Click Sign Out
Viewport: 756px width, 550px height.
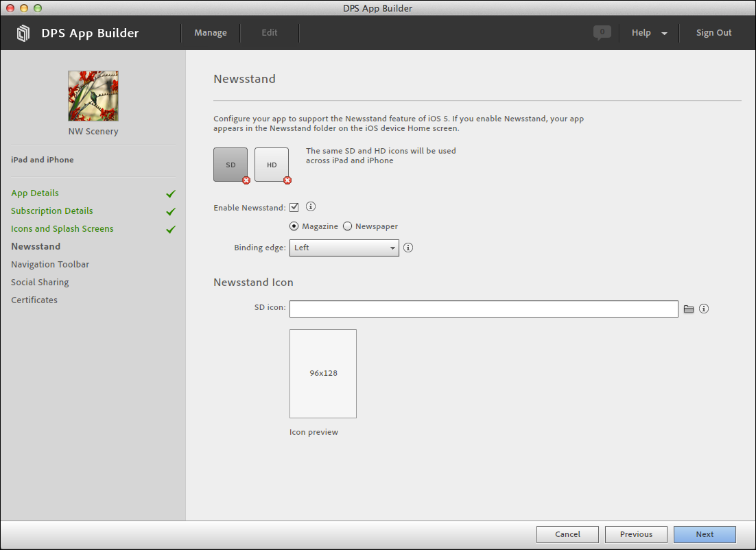(x=713, y=33)
